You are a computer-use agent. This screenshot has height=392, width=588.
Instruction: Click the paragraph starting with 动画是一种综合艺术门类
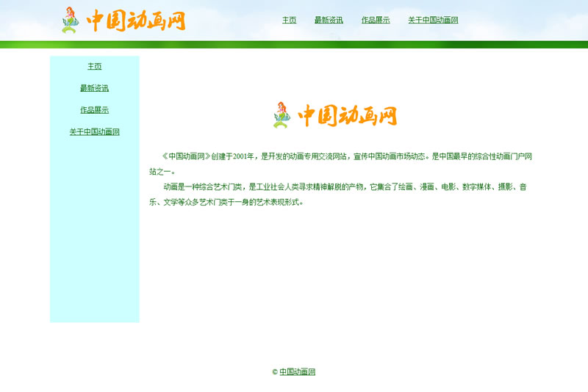point(338,187)
